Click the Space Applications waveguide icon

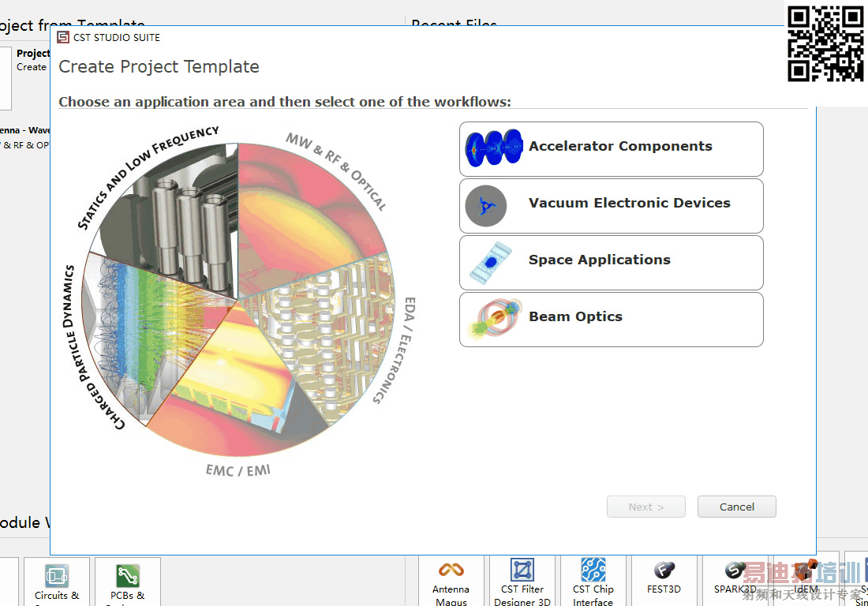point(491,263)
